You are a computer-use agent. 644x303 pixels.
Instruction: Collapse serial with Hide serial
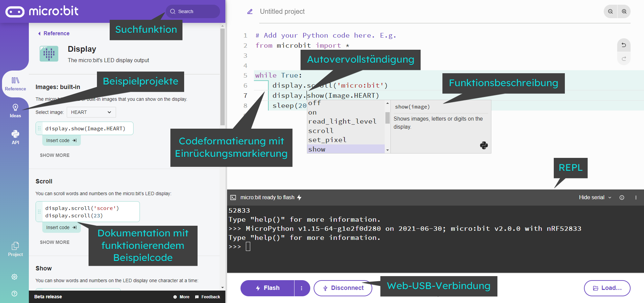tap(595, 198)
